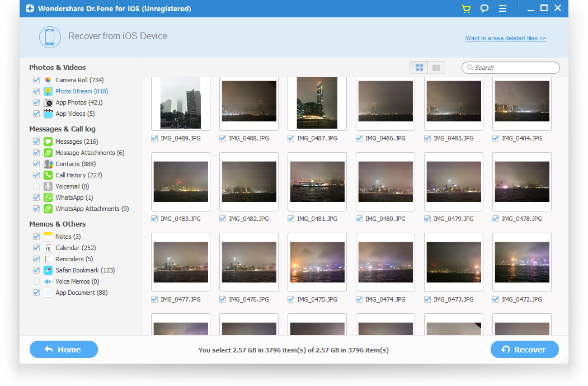This screenshot has height=386, width=588.
Task: Click the shopping cart purchase icon
Action: pos(466,8)
